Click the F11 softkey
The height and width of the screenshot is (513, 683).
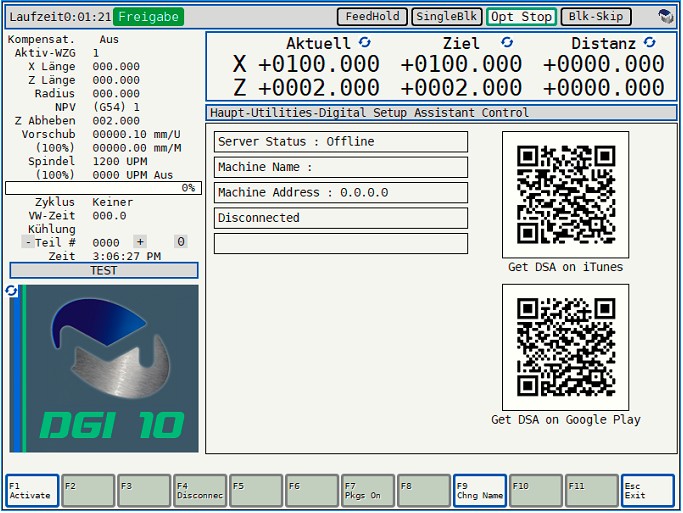[592, 491]
